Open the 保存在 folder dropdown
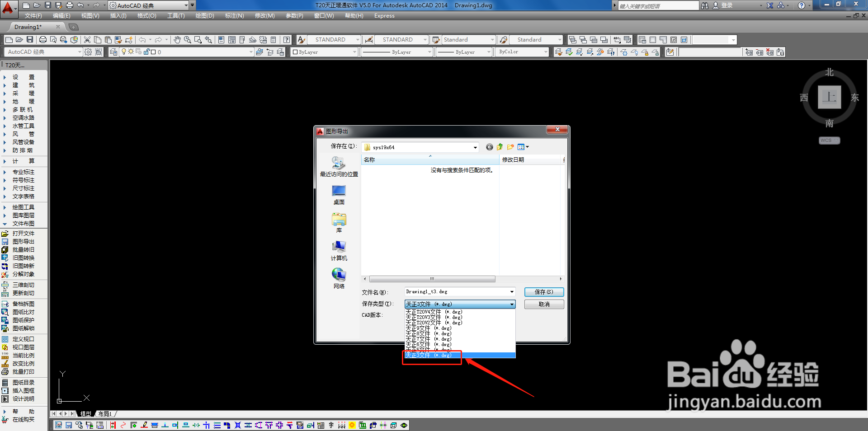This screenshot has width=868, height=431. (475, 147)
